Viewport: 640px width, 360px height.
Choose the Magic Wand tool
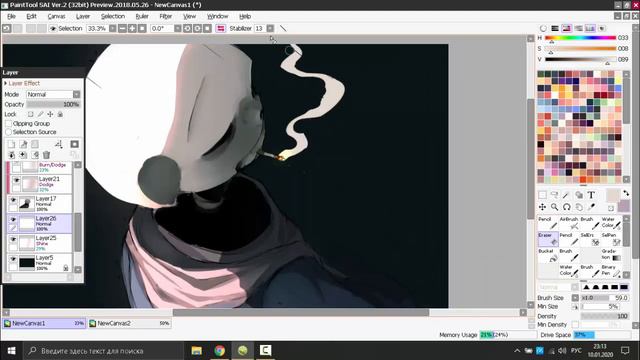(x=567, y=195)
